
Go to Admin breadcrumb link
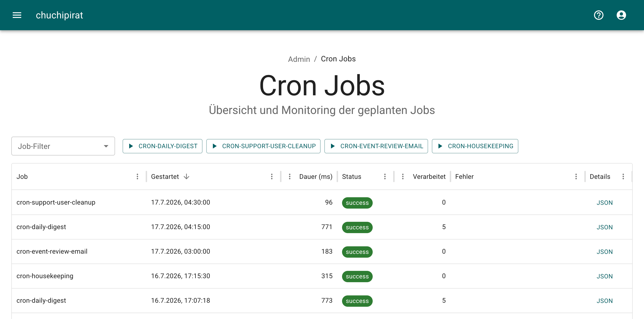coord(299,59)
